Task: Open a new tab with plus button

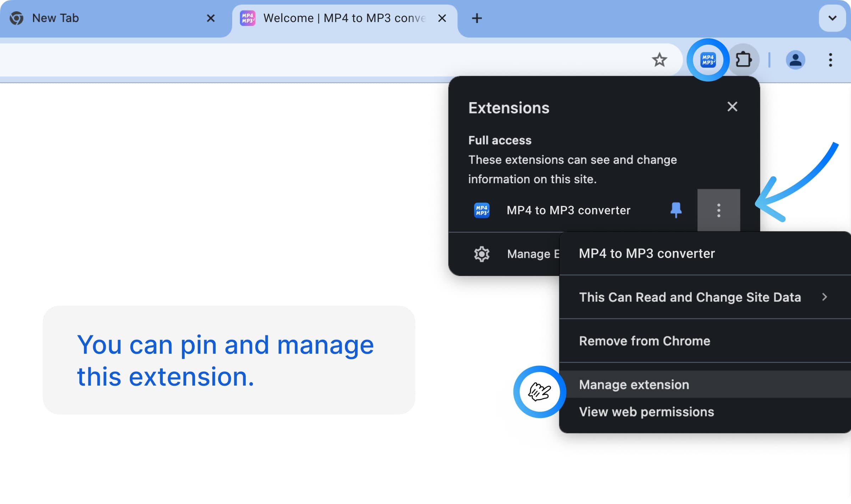Action: point(477,18)
